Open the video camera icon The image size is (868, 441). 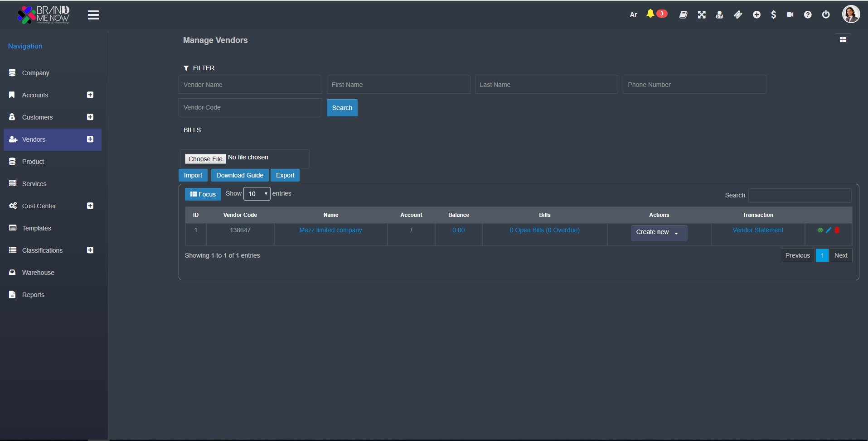point(790,15)
